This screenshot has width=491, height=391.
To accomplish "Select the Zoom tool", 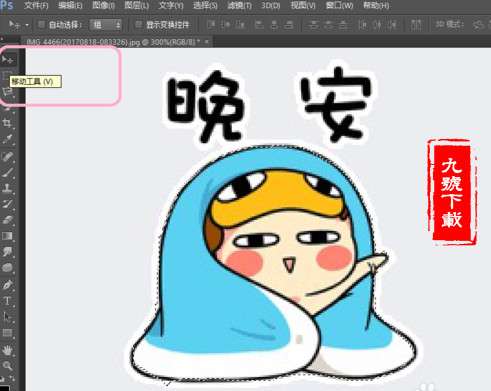I will pos(7,366).
